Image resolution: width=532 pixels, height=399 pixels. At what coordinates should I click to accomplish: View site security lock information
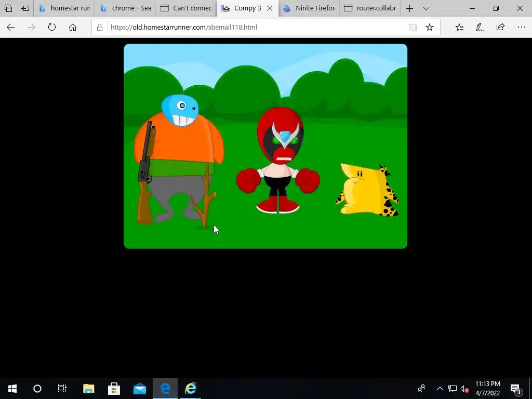100,27
